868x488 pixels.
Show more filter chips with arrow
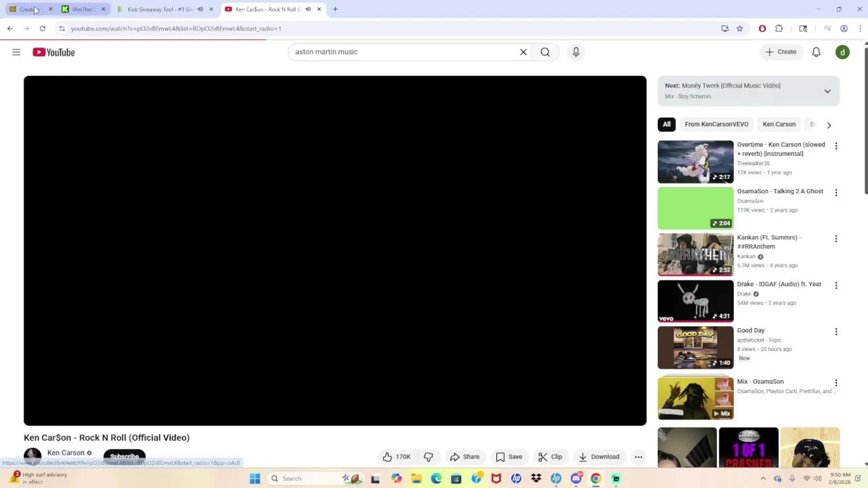tap(829, 125)
